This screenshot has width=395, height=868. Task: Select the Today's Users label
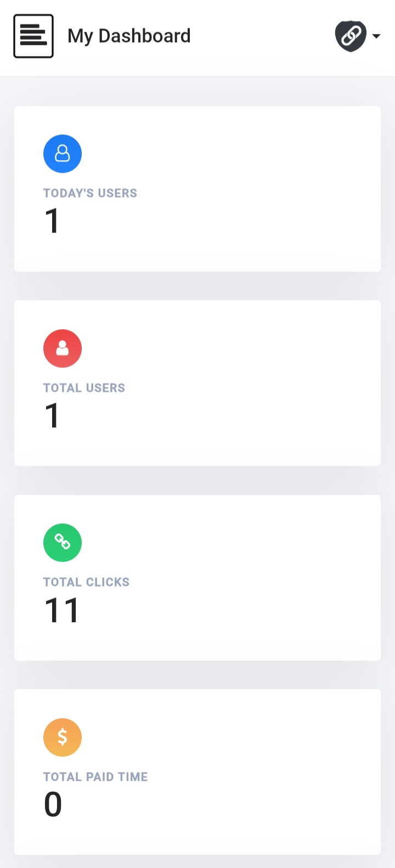[90, 193]
